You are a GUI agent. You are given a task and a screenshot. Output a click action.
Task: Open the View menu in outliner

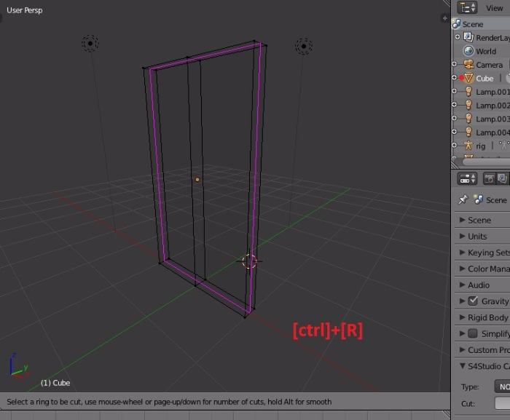pyautogui.click(x=495, y=8)
